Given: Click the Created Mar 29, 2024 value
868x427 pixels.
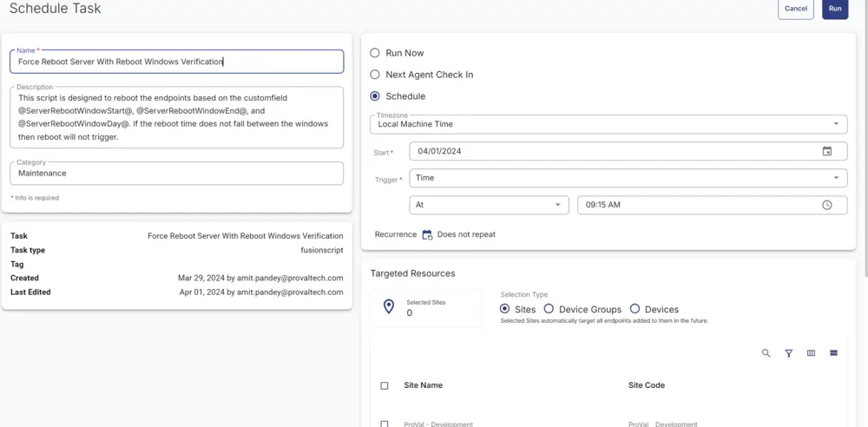Looking at the screenshot, I should coord(260,278).
